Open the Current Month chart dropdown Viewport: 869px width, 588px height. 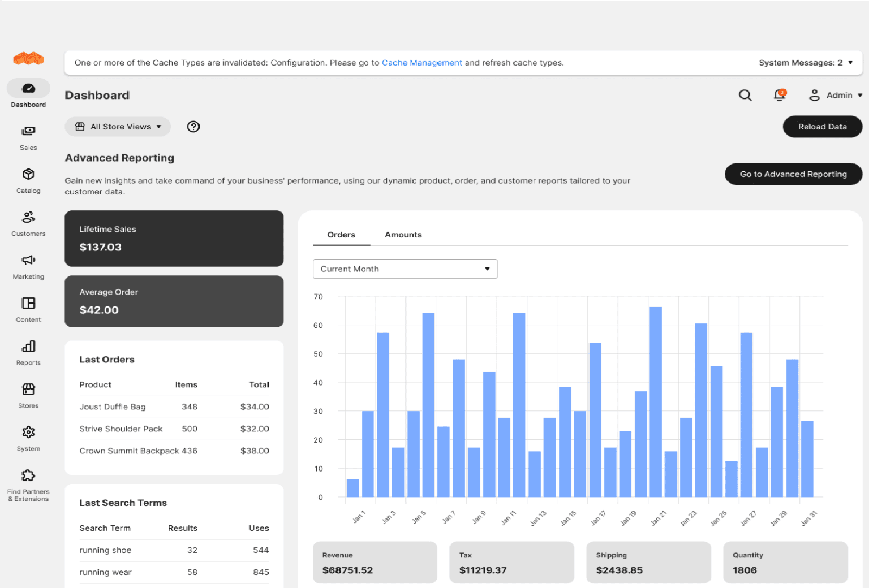[405, 269]
